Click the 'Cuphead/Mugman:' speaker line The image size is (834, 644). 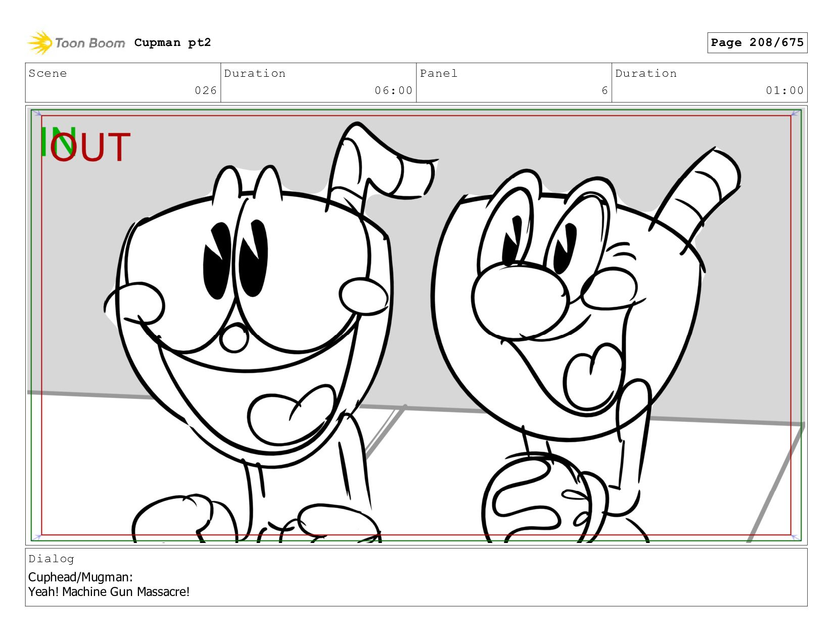point(80,577)
